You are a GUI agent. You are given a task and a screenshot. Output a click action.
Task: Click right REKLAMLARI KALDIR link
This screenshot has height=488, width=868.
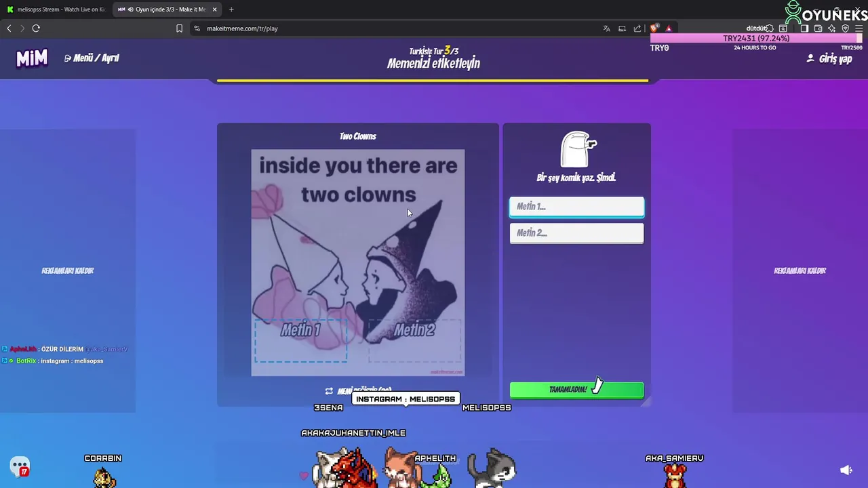pyautogui.click(x=800, y=270)
